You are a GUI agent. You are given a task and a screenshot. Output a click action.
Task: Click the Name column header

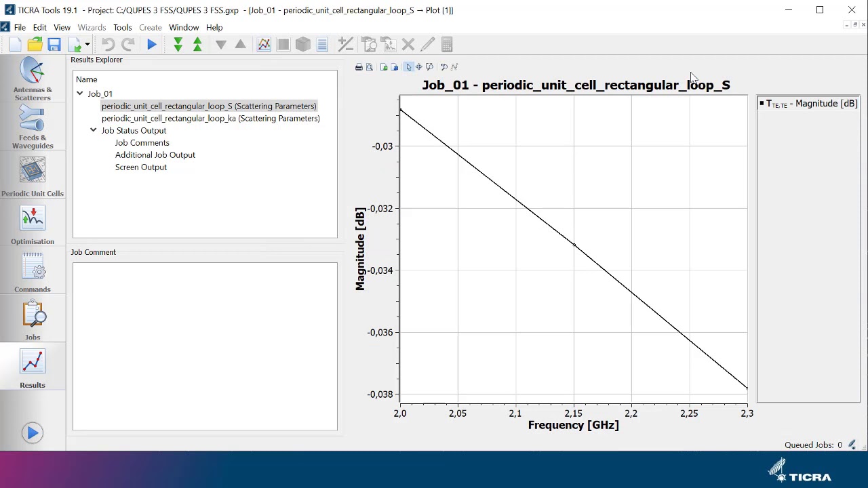pyautogui.click(x=87, y=79)
